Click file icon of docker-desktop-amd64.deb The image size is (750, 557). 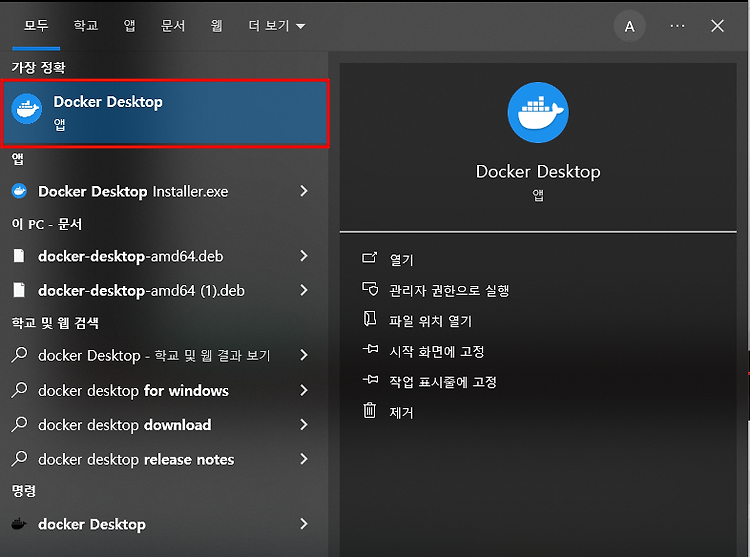[19, 256]
